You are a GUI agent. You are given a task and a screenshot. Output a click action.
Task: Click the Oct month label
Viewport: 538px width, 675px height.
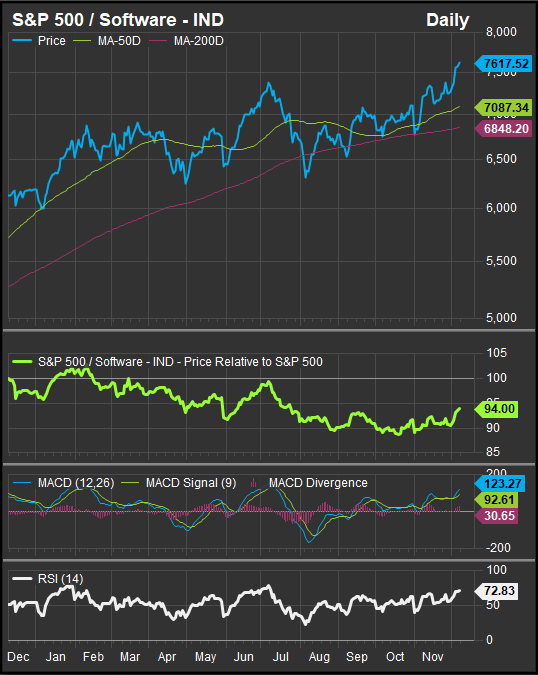(395, 657)
